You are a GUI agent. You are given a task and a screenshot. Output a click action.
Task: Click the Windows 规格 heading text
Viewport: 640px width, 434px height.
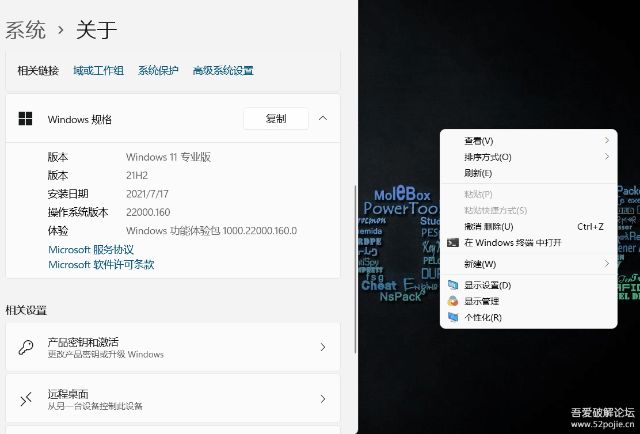point(80,119)
